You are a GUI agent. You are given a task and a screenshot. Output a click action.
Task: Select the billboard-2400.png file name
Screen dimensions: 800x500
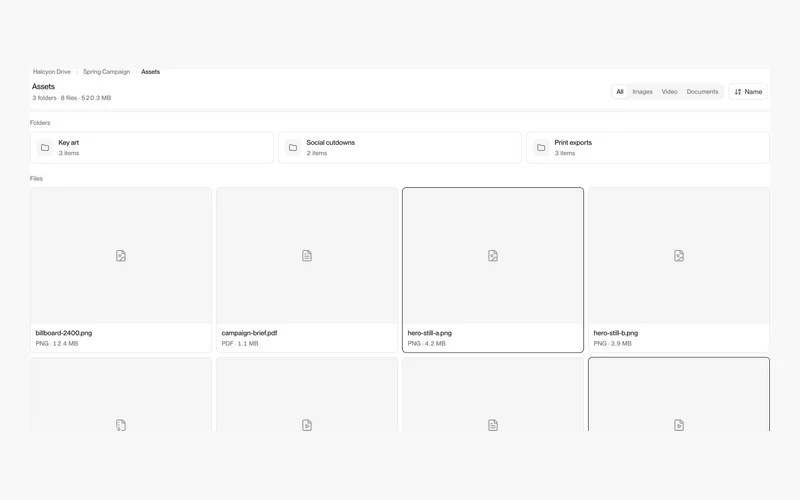(64, 333)
